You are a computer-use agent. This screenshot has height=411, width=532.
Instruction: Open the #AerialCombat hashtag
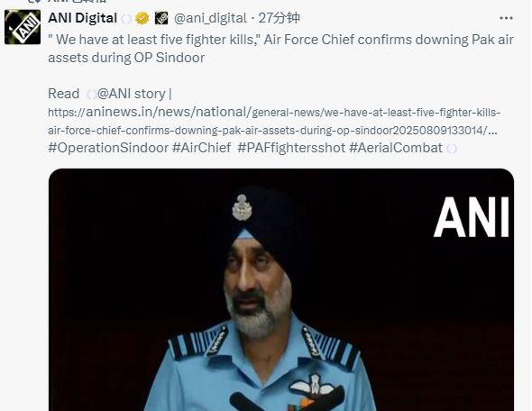click(396, 148)
